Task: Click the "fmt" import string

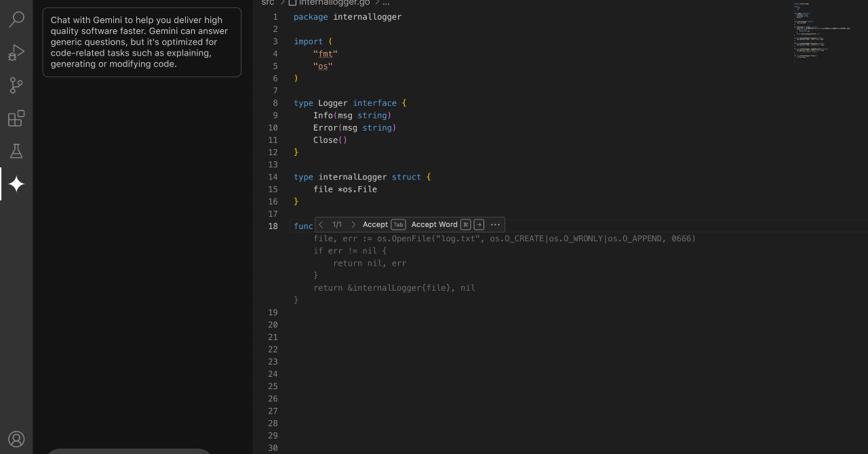Action: [x=325, y=54]
